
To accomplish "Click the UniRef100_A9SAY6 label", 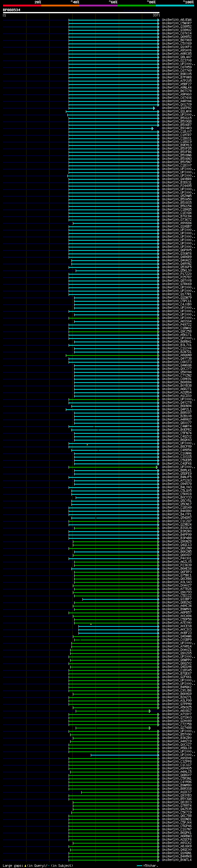I will [177, 50].
